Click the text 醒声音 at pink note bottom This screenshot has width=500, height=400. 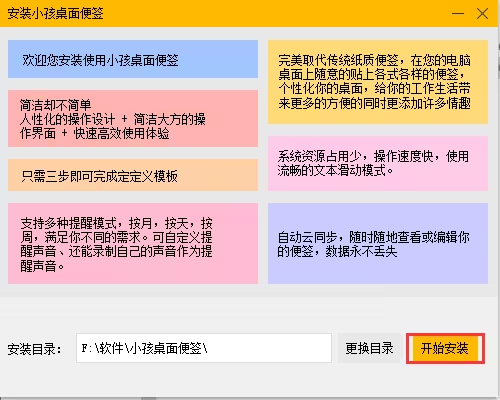[38, 266]
